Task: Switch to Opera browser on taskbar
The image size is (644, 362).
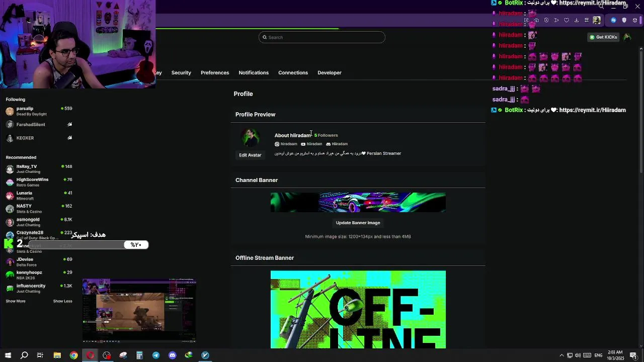Action: [90, 355]
